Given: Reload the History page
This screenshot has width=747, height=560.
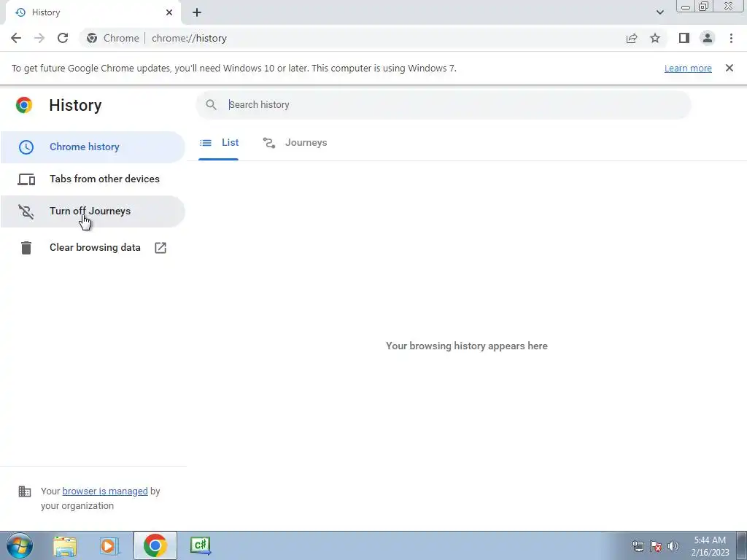Looking at the screenshot, I should 63,38.
